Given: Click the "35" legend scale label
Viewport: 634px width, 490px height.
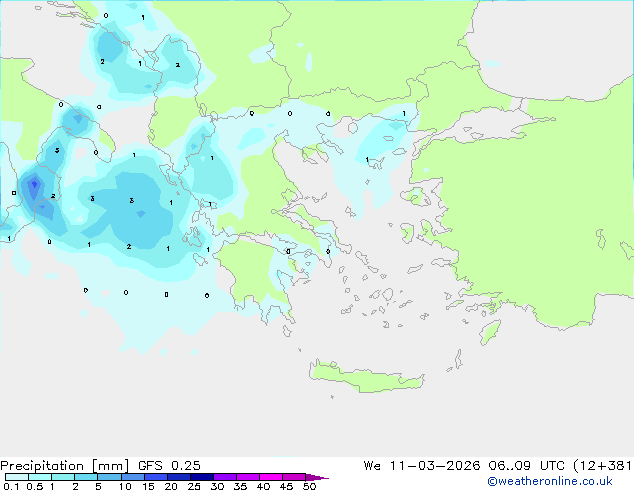Looking at the screenshot, I should (x=240, y=486).
